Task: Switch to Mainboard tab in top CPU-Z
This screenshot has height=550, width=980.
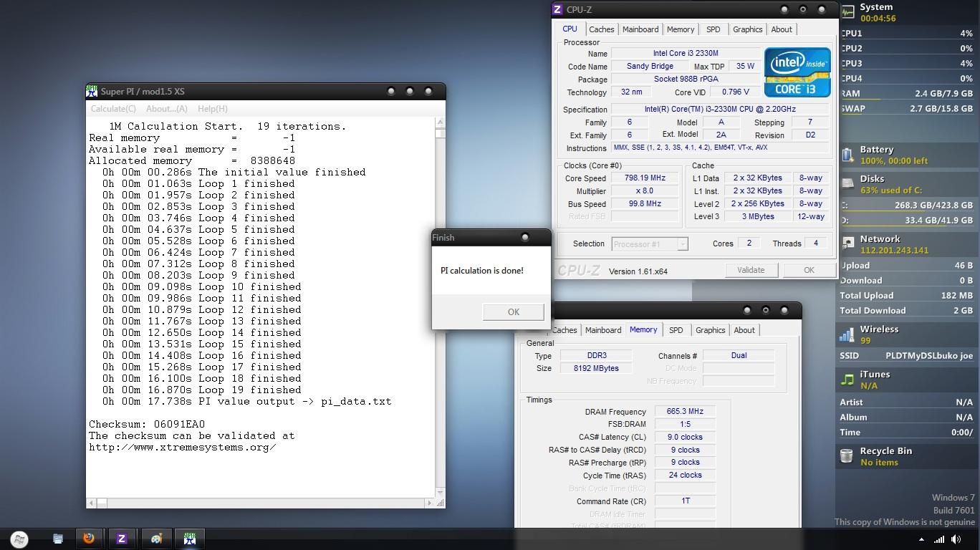Action: point(640,29)
